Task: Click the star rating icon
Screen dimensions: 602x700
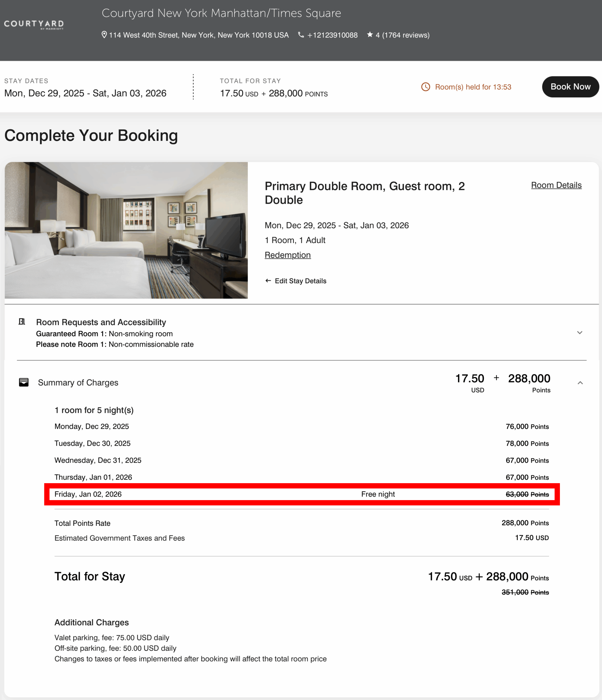Action: pos(370,34)
